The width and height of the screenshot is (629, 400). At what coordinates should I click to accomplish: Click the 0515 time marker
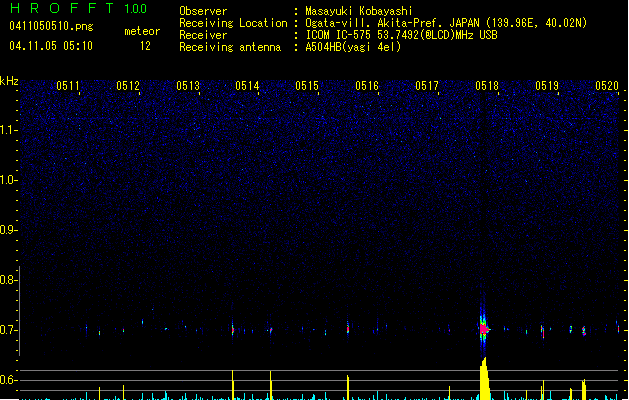[x=307, y=87]
